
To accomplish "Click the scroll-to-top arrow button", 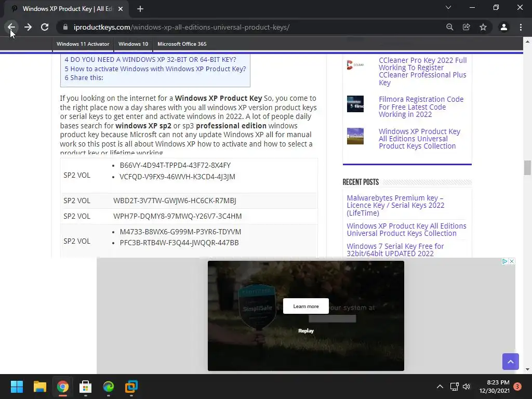I will point(511,362).
